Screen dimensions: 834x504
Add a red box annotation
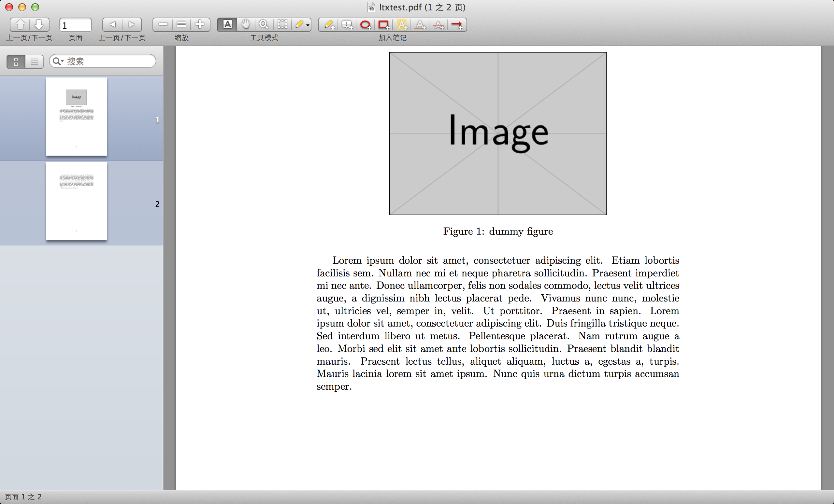384,24
